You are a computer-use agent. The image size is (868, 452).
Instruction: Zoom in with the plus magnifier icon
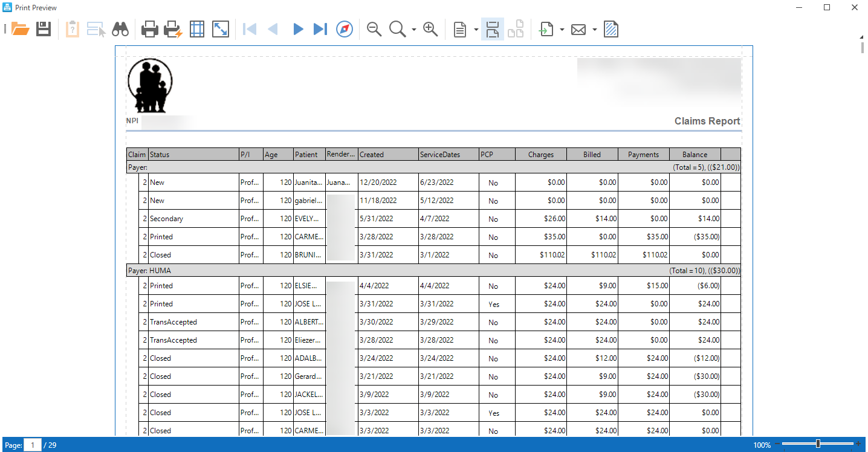(430, 29)
